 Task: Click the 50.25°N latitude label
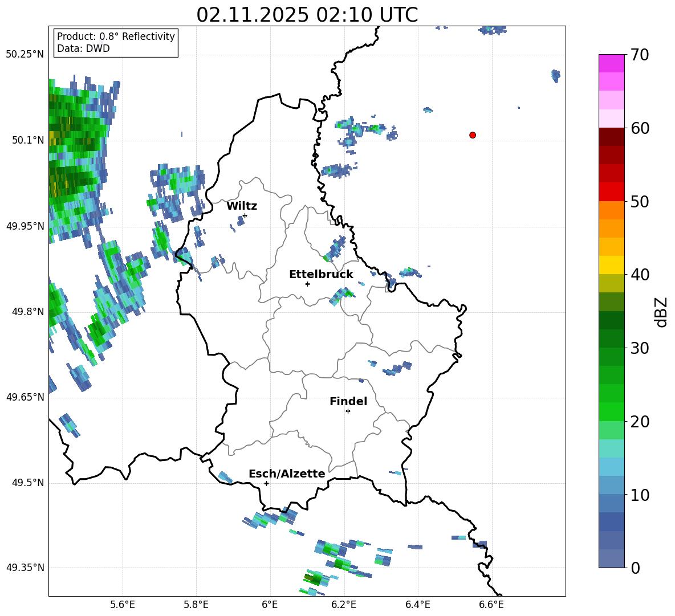pyautogui.click(x=25, y=55)
